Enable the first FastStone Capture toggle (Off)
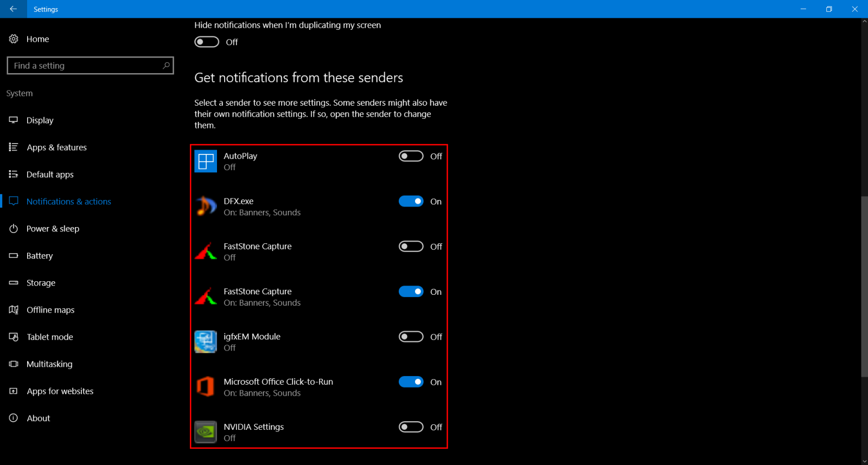Image resolution: width=868 pixels, height=465 pixels. pyautogui.click(x=411, y=247)
